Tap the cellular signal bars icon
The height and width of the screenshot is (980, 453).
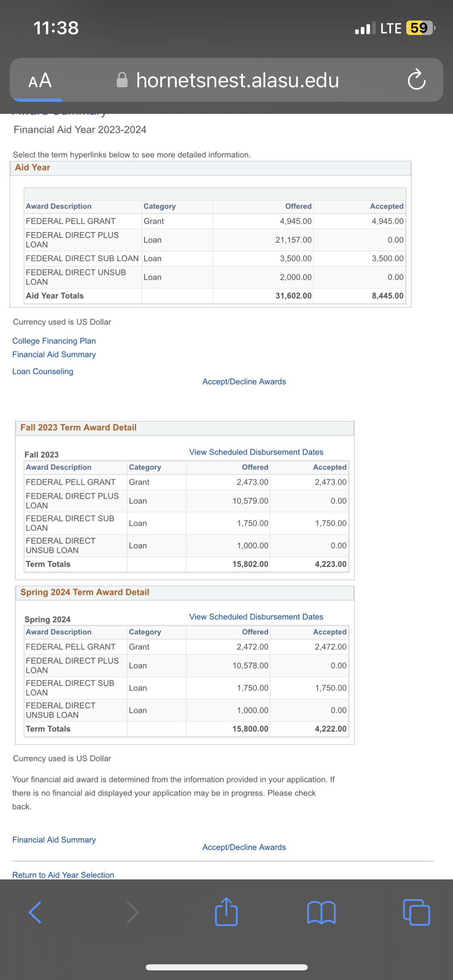coord(365,28)
